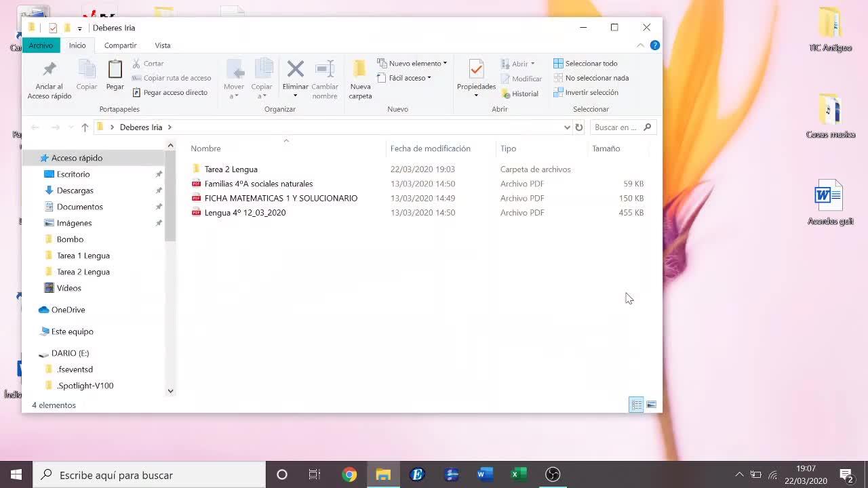The height and width of the screenshot is (488, 868).
Task: Click Seleccionar todo
Action: tap(585, 63)
